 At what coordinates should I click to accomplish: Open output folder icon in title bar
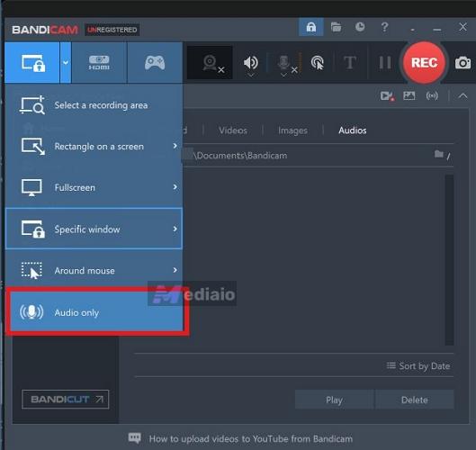[x=336, y=27]
